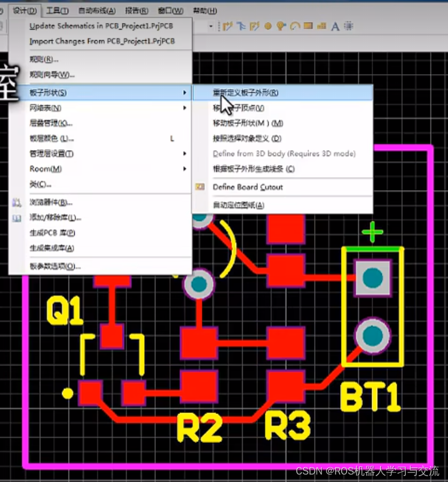The height and width of the screenshot is (482, 448).
Task: Open the toolbar dropdown arrow
Action: pos(211,25)
